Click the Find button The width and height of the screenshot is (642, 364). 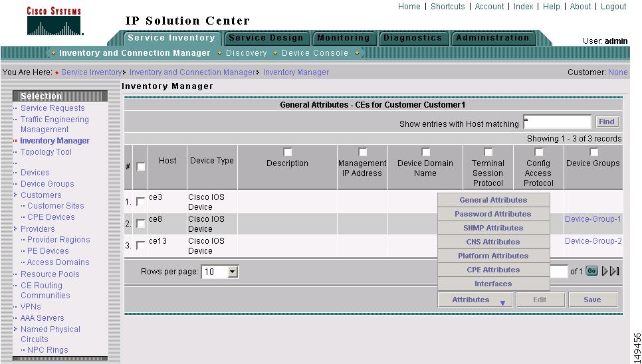(607, 122)
